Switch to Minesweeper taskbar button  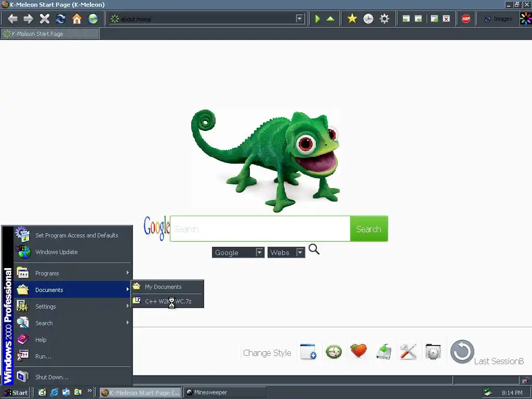point(224,393)
